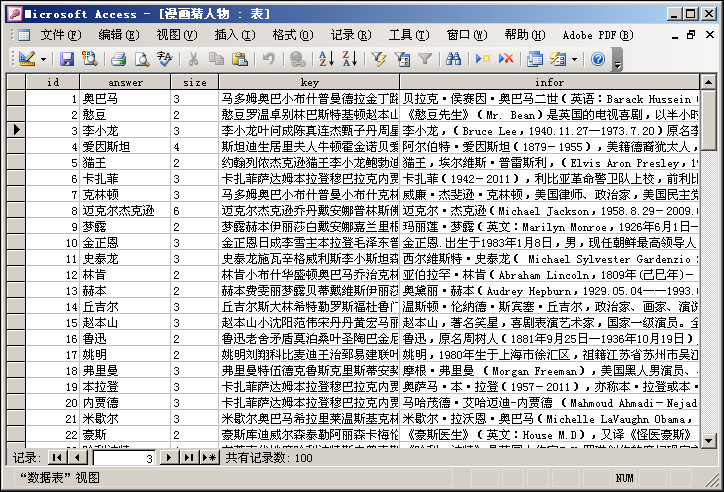724x492 pixels.
Task: Open the 文件(F) menu
Action: 61,35
